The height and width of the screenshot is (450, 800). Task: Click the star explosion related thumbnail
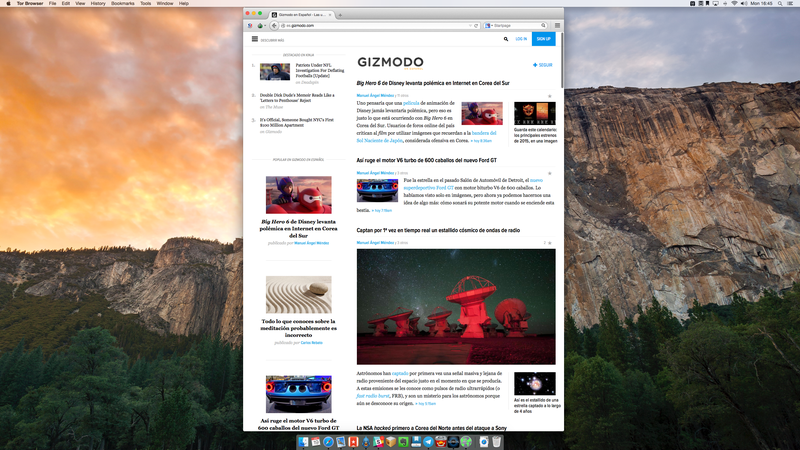pos(535,384)
